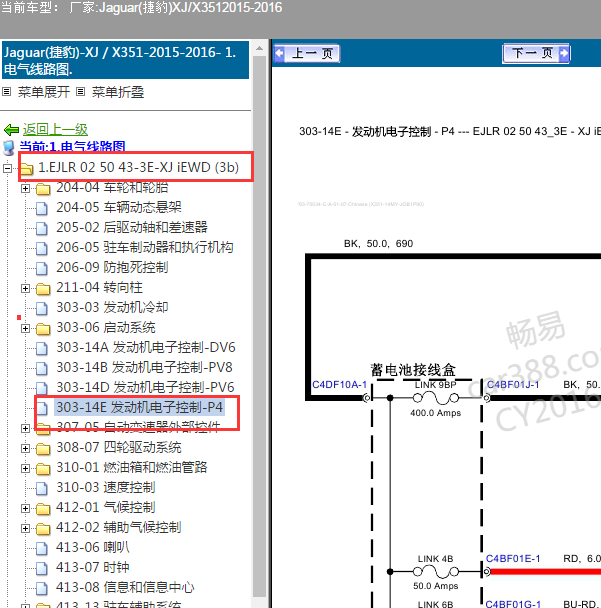Go to previous page with 上一页 button

tap(306, 53)
